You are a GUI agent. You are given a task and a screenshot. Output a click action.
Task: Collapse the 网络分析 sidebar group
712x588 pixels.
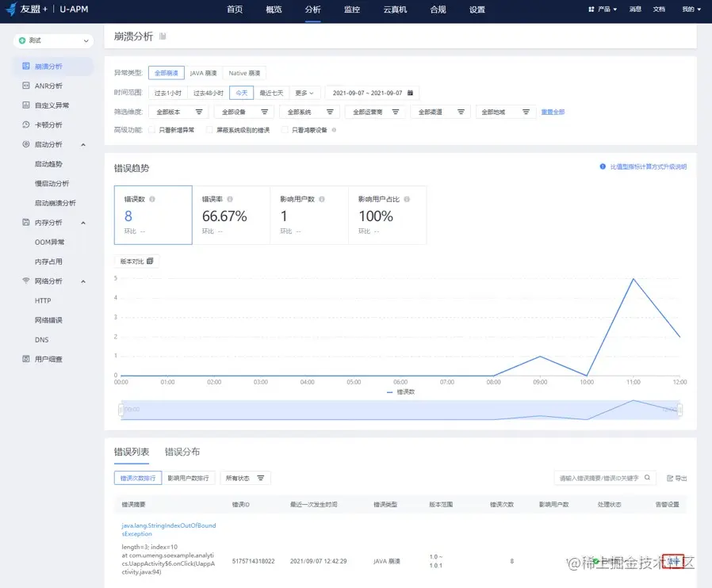click(x=83, y=281)
